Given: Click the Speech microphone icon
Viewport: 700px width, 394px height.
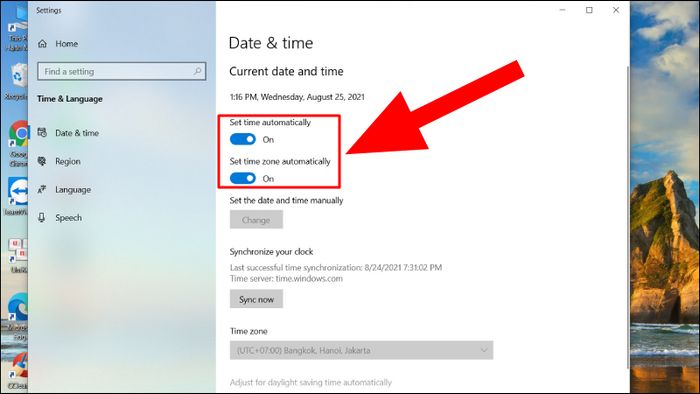Looking at the screenshot, I should click(x=42, y=218).
